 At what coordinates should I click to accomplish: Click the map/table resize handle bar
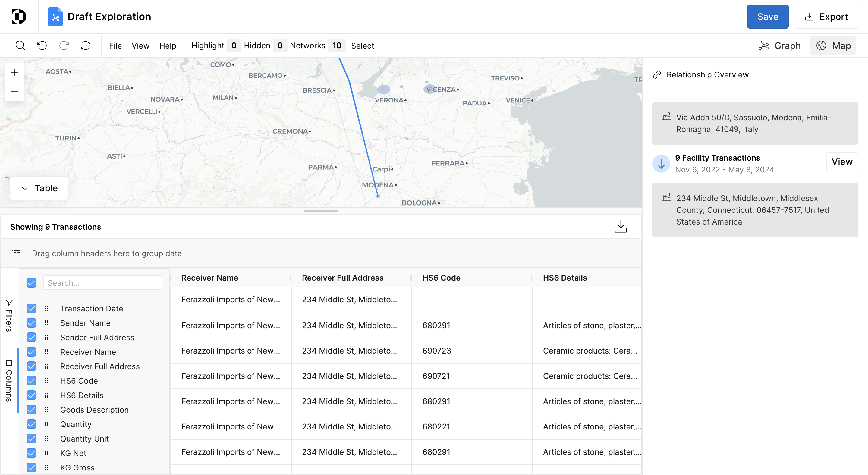click(320, 211)
